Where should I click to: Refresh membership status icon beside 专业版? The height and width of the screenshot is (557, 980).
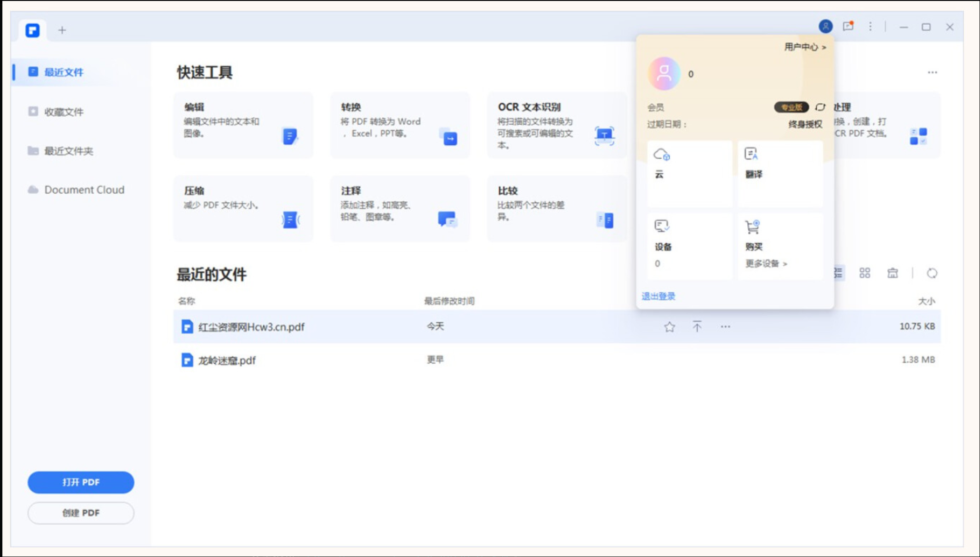click(820, 107)
